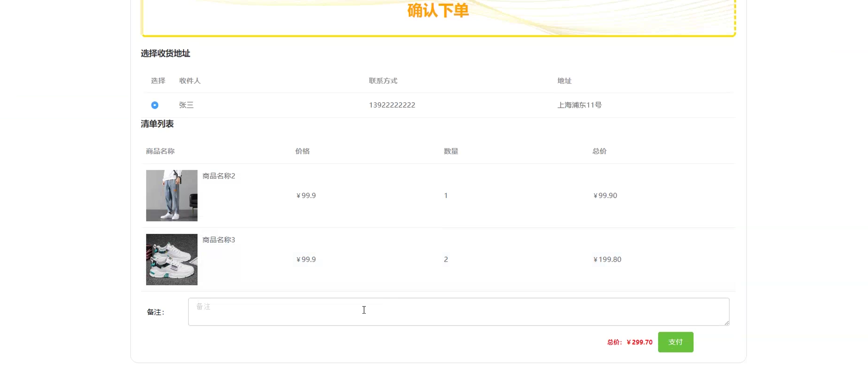Click the jeans thumbnail for 商品名称2

point(172,195)
